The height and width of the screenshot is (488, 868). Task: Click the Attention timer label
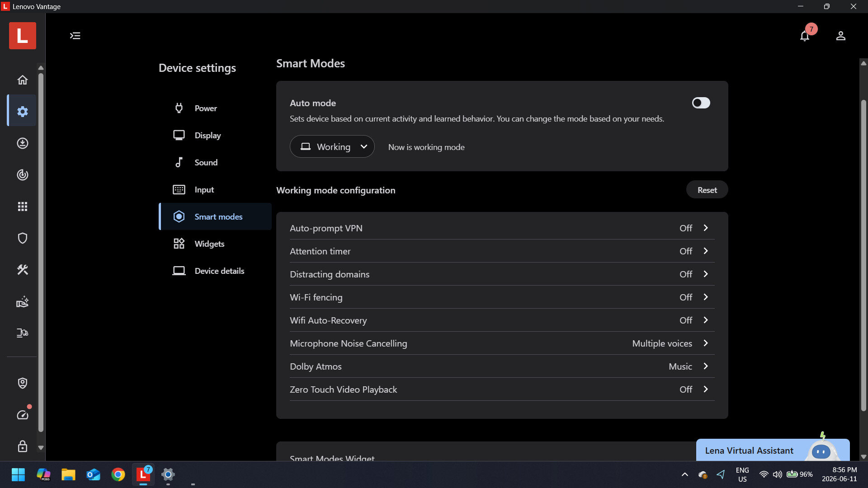(320, 251)
